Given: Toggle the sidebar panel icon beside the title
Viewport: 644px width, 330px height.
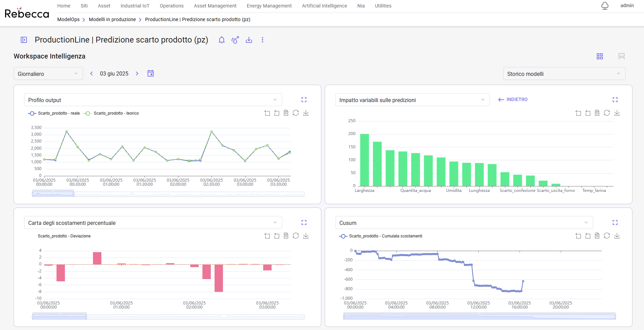Looking at the screenshot, I should (x=24, y=40).
